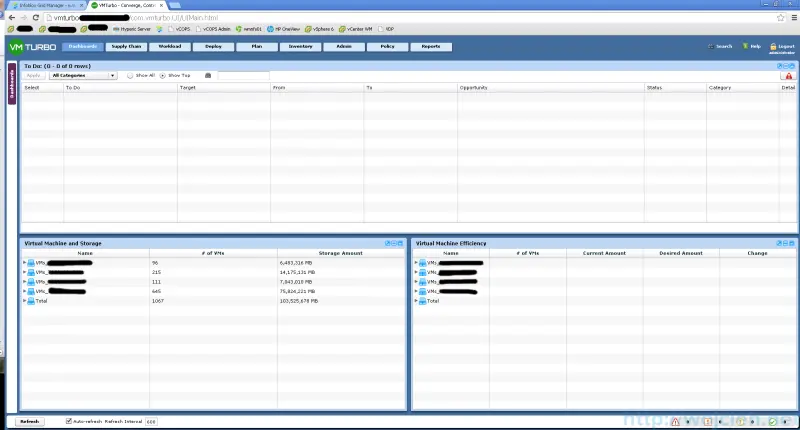This screenshot has height=430, width=800.
Task: Expand the Total row in Efficiency panel
Action: [416, 301]
